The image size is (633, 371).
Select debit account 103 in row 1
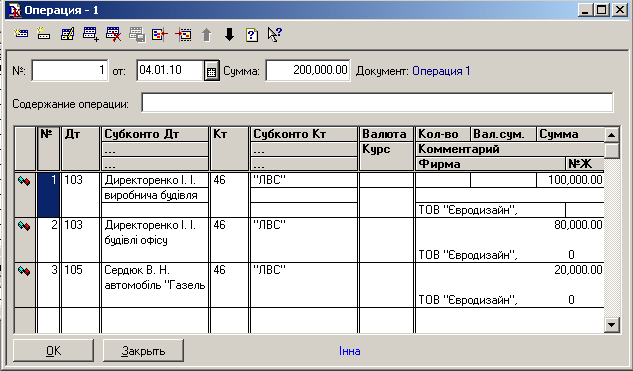(x=80, y=195)
